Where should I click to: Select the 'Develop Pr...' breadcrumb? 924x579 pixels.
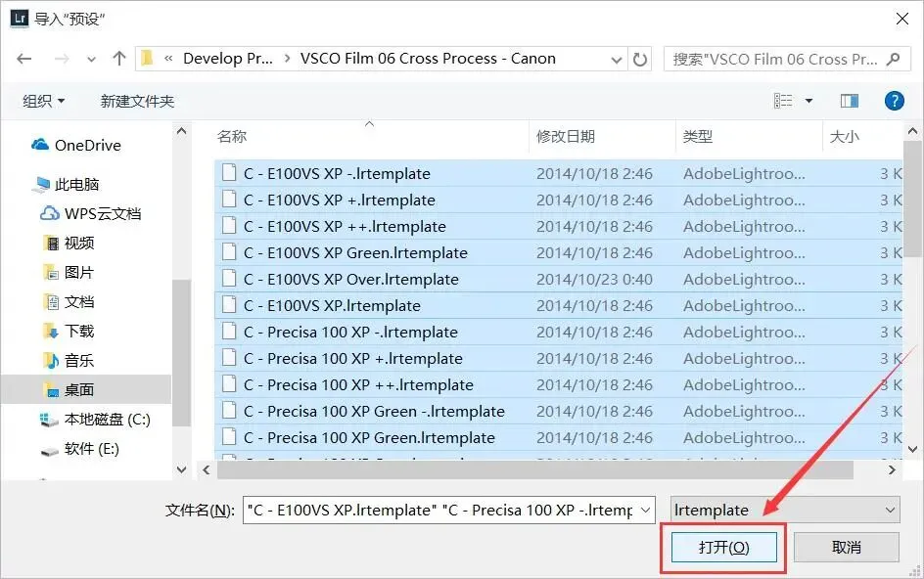coord(228,59)
